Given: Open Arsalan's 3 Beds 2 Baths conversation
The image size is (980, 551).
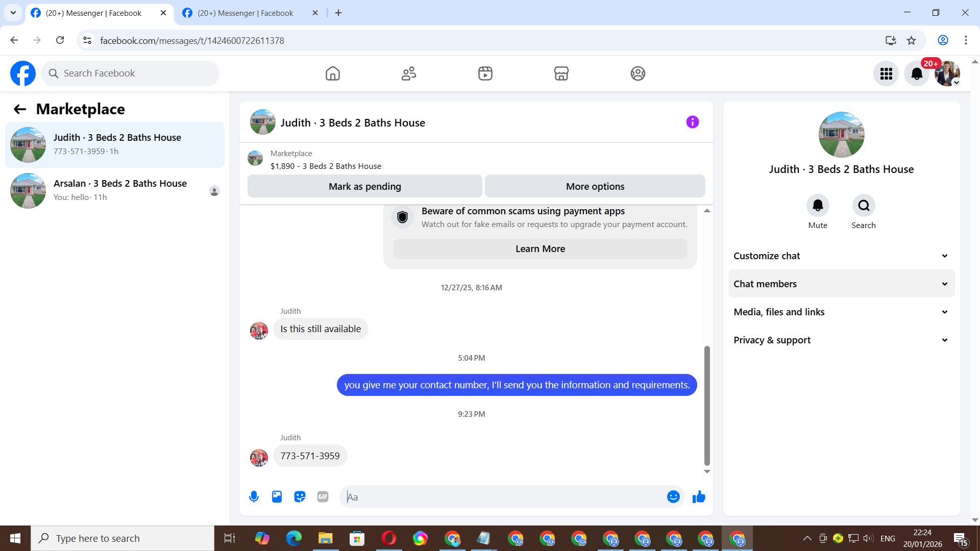Looking at the screenshot, I should pos(115,191).
